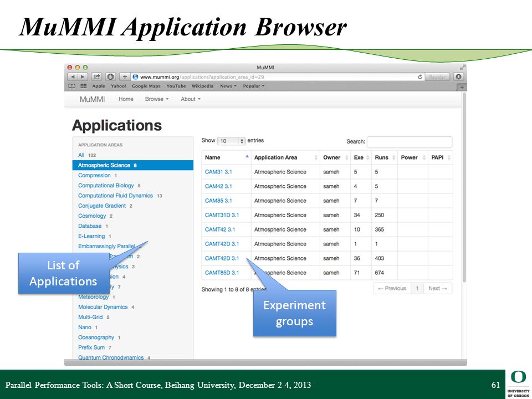Click the runs value 250
Screen dimensions: 532x399
(x=379, y=215)
